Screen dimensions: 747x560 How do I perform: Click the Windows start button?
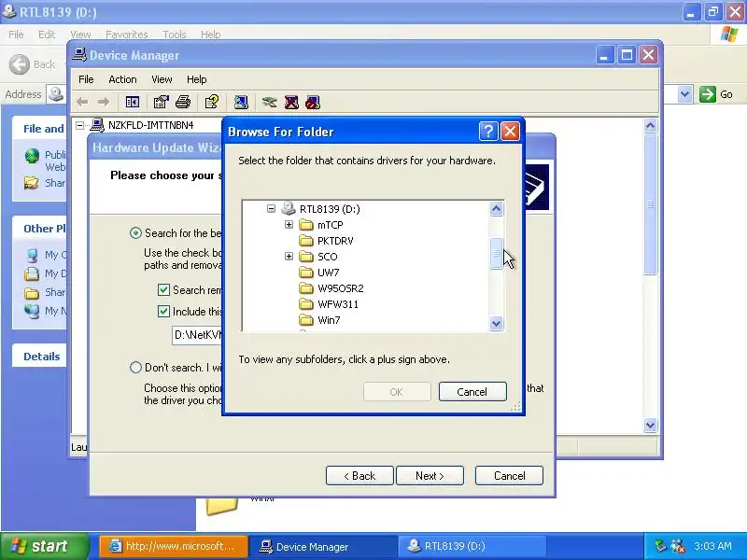44,546
